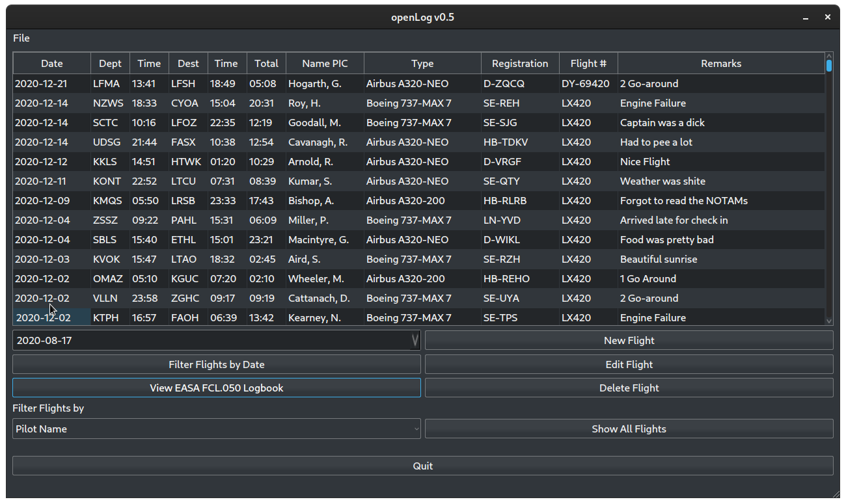
Task: Select the Captain was a dick remark
Action: tap(721, 122)
